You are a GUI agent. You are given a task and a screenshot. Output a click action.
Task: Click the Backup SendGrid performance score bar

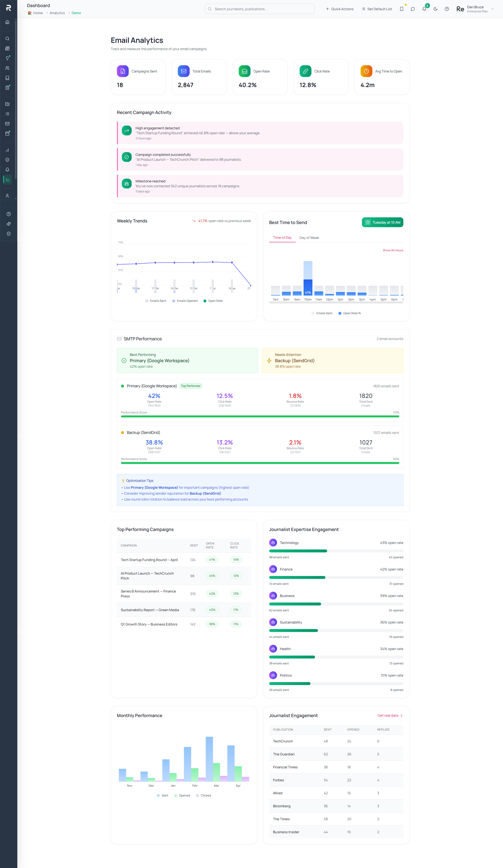260,463
